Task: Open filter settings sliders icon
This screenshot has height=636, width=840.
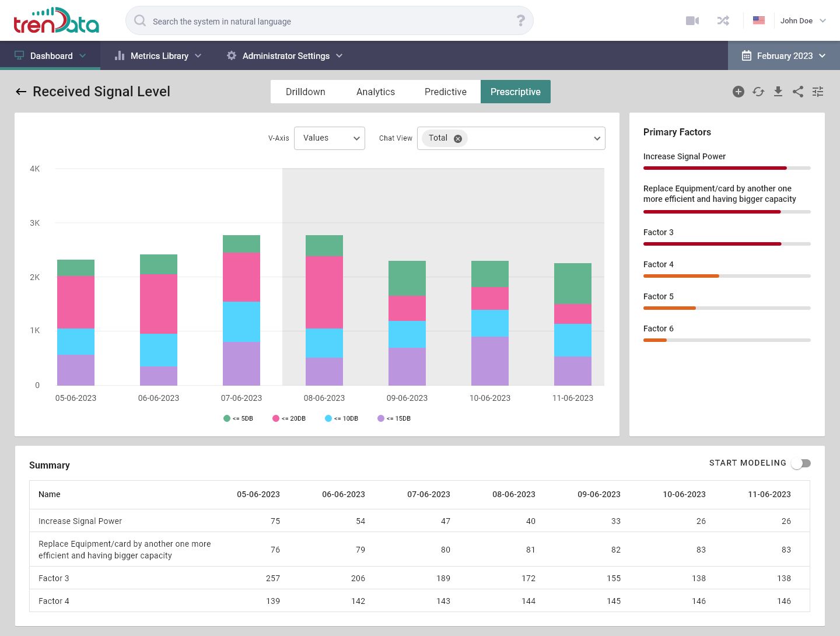Action: tap(818, 92)
